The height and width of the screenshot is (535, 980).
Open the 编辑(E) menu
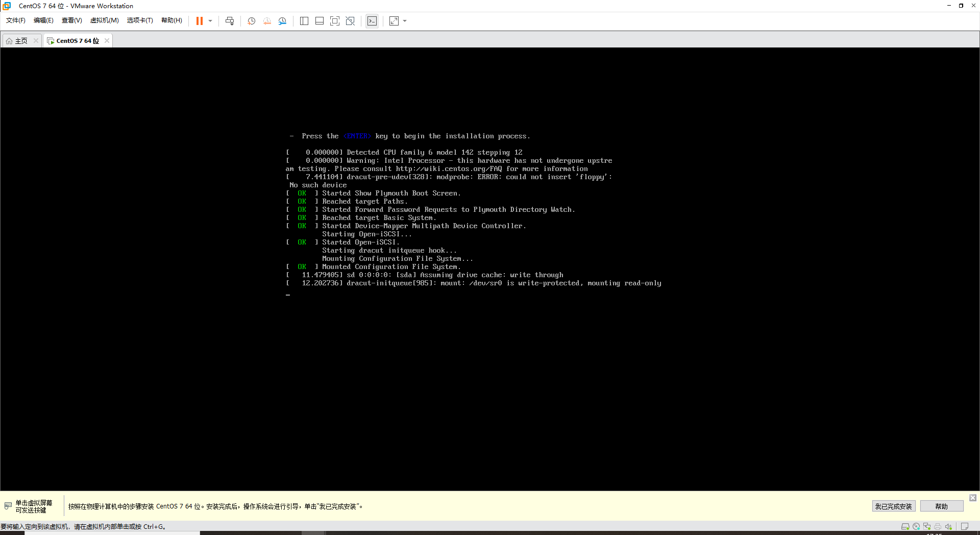[43, 20]
